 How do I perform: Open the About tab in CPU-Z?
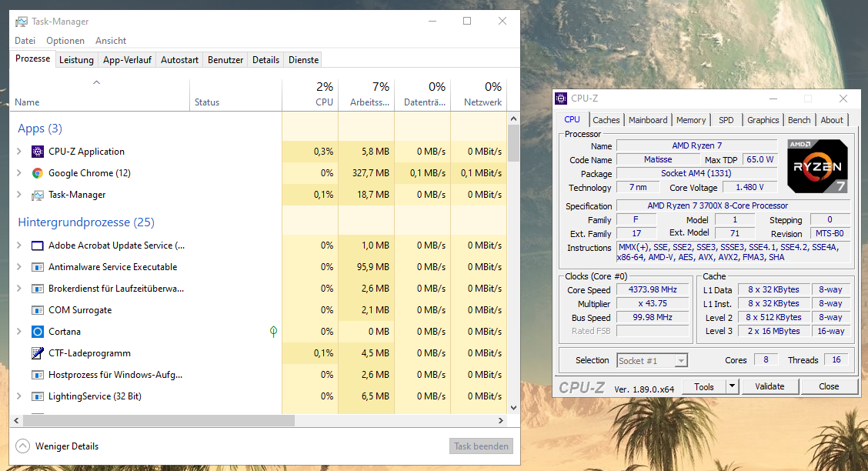tap(832, 120)
